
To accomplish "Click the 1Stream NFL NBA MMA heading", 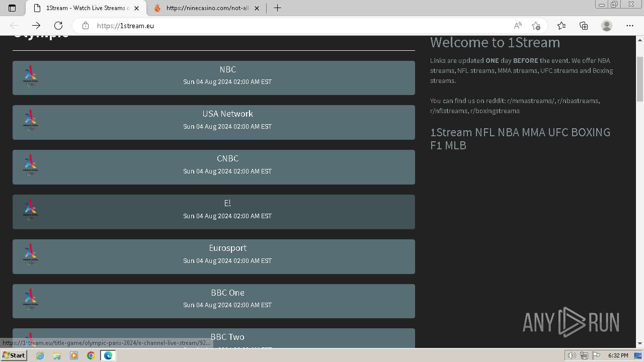I will 520,139.
